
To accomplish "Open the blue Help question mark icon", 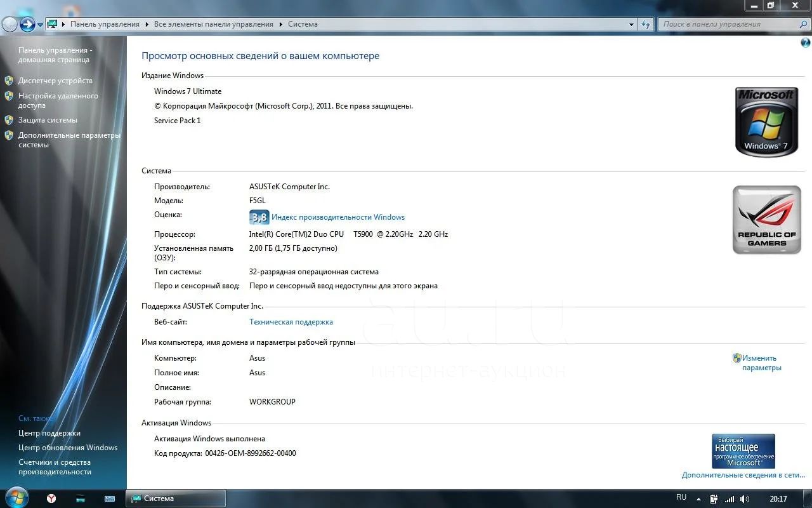I will point(806,43).
